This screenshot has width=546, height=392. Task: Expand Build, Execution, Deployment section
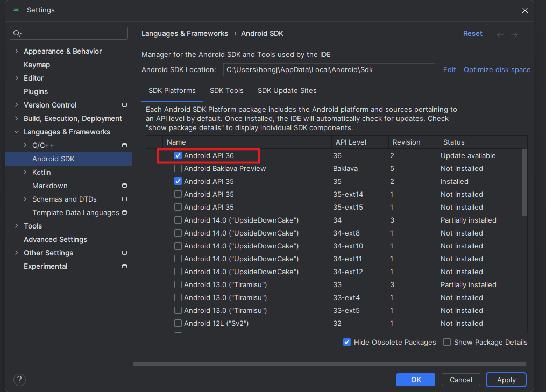pyautogui.click(x=16, y=118)
